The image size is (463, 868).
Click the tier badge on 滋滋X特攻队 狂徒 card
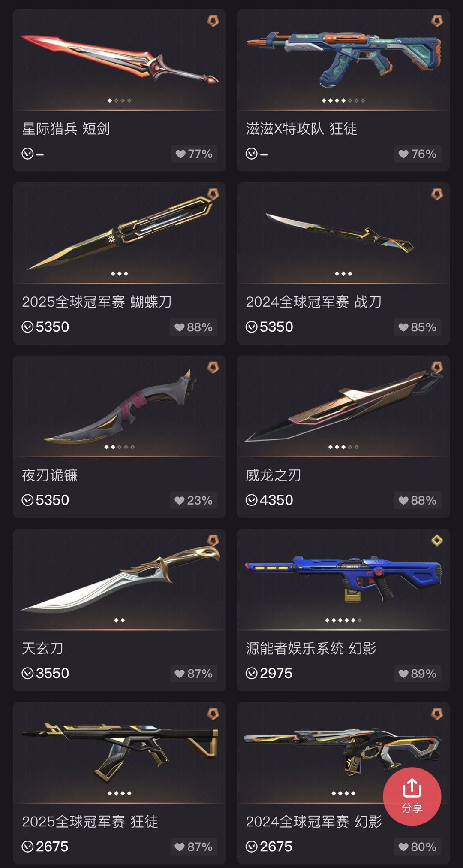(x=437, y=21)
